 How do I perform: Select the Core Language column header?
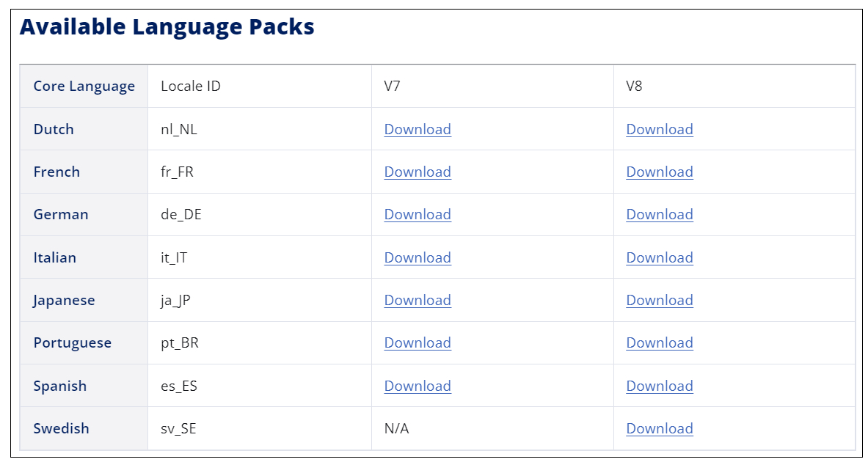coord(84,86)
